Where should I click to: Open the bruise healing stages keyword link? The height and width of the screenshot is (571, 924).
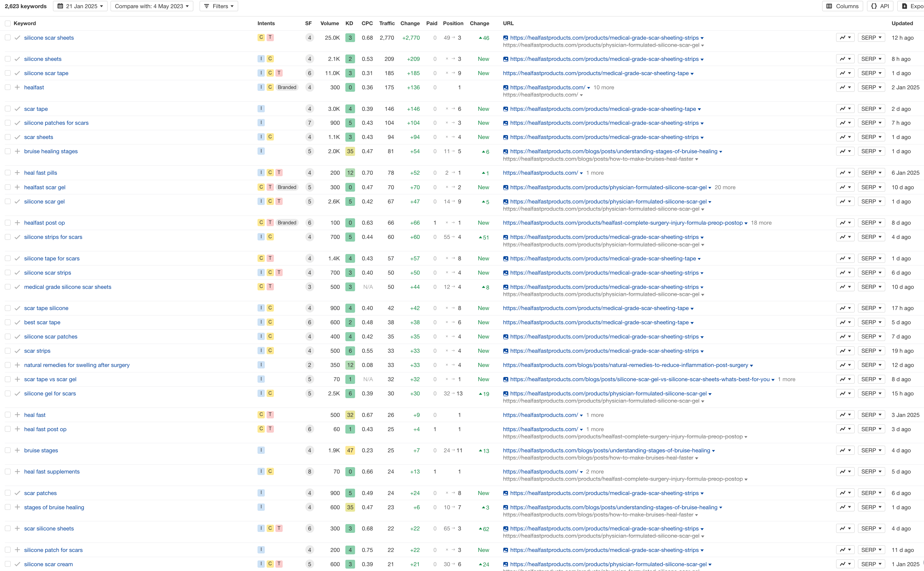51,151
